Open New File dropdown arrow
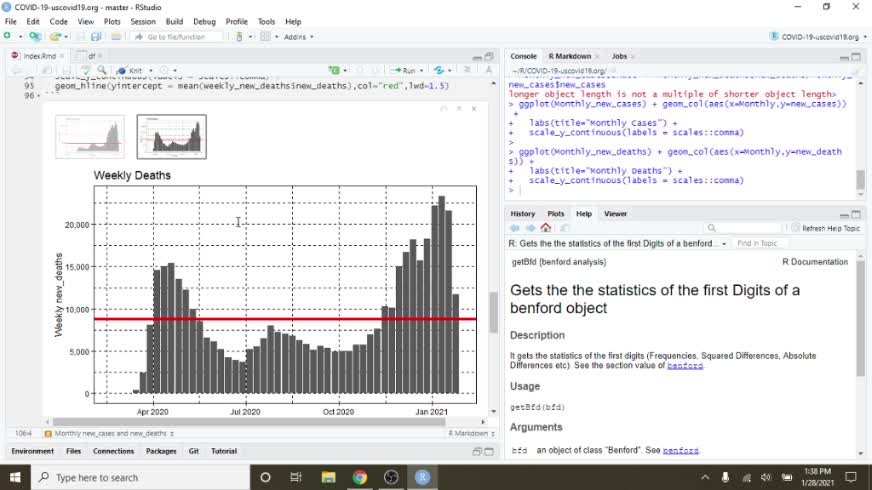The width and height of the screenshot is (872, 490). 20,37
